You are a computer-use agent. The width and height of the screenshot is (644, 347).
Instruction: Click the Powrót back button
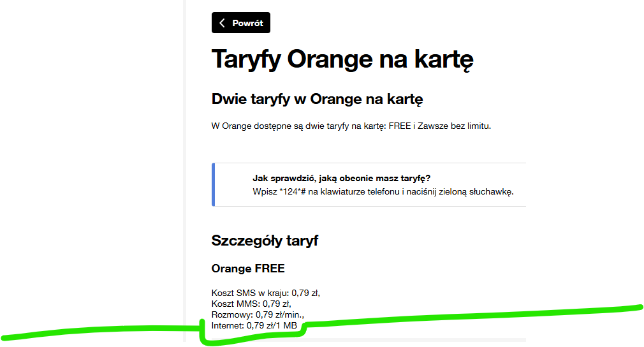click(240, 22)
